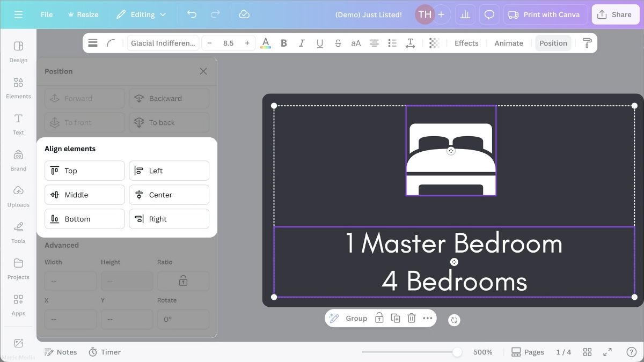Image resolution: width=644 pixels, height=362 pixels.
Task: Toggle italic formatting
Action: (302, 43)
